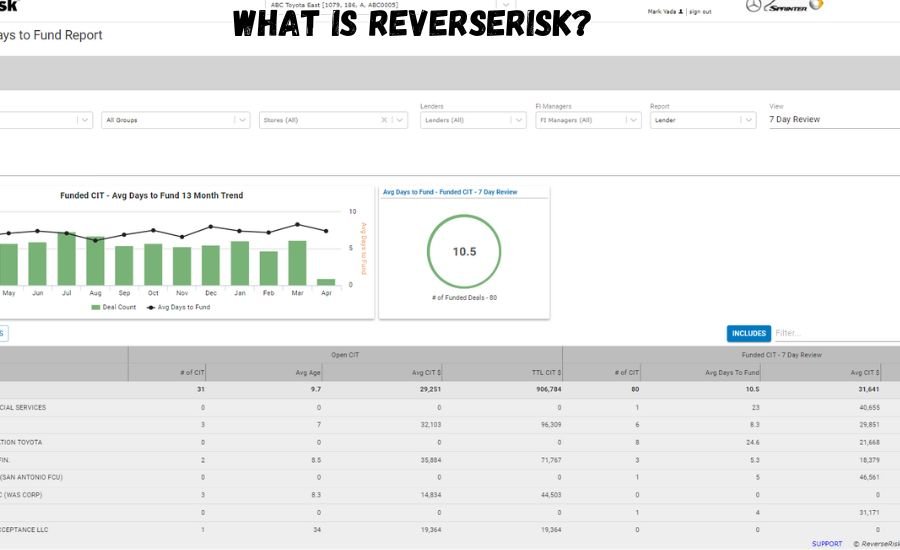The height and width of the screenshot is (550, 900).
Task: Click the 40,655 Avg CIT cell
Action: coord(869,407)
